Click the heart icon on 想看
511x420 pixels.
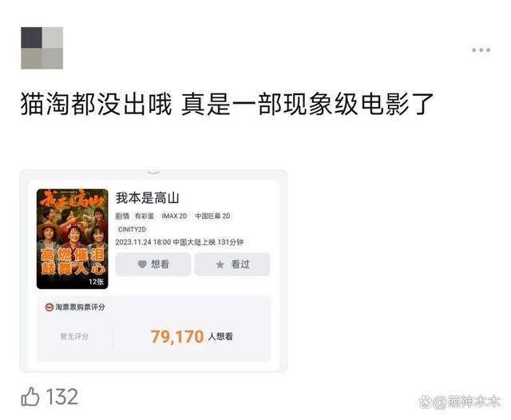coord(142,264)
